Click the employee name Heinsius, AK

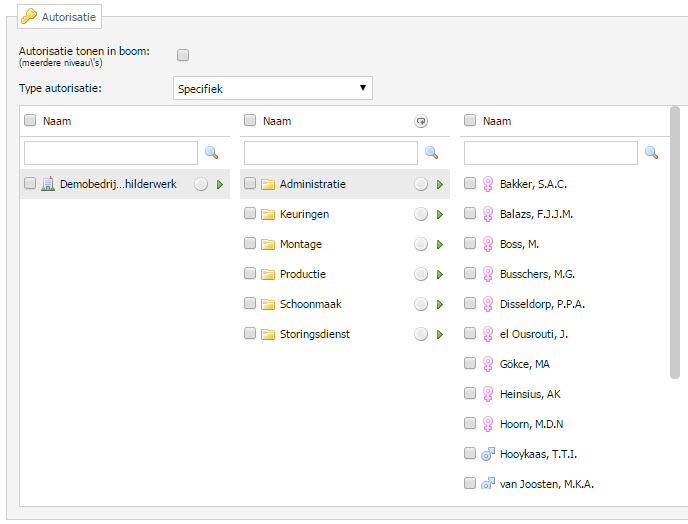[x=529, y=394]
